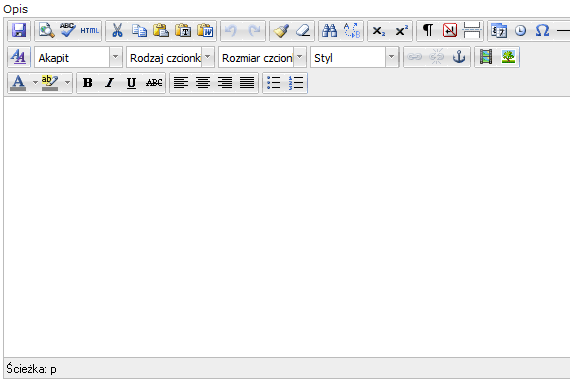Insert a non-breaking space character

[x=450, y=31]
